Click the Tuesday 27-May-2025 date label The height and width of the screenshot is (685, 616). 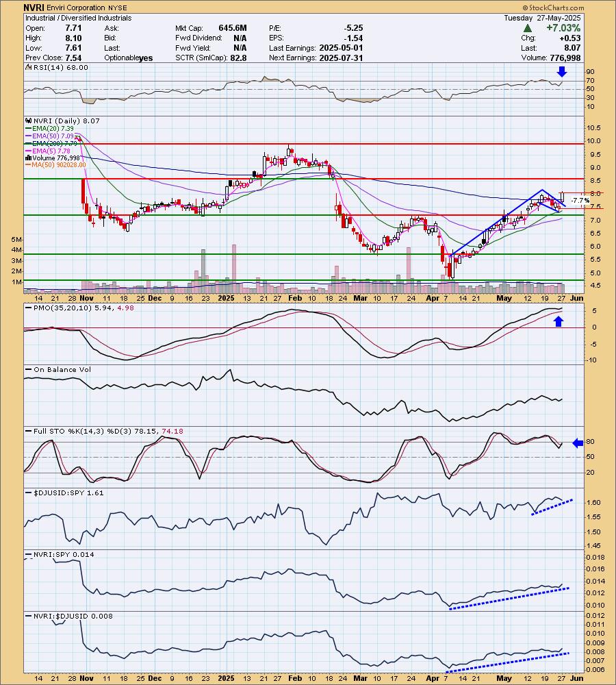(x=542, y=18)
